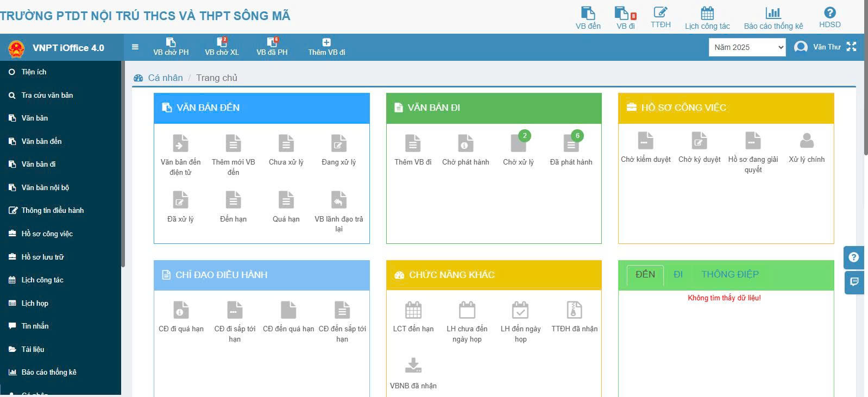Expand Văn bản đến sidebar menu

[x=41, y=141]
